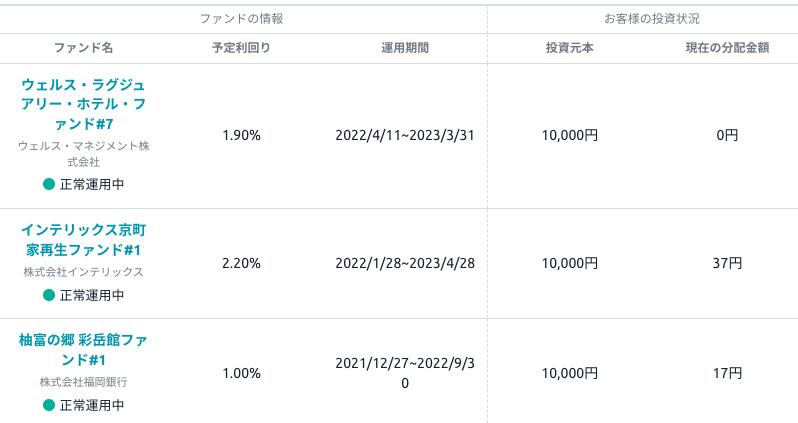Click the ファンド名 column header
This screenshot has width=798, height=423.
[x=83, y=48]
